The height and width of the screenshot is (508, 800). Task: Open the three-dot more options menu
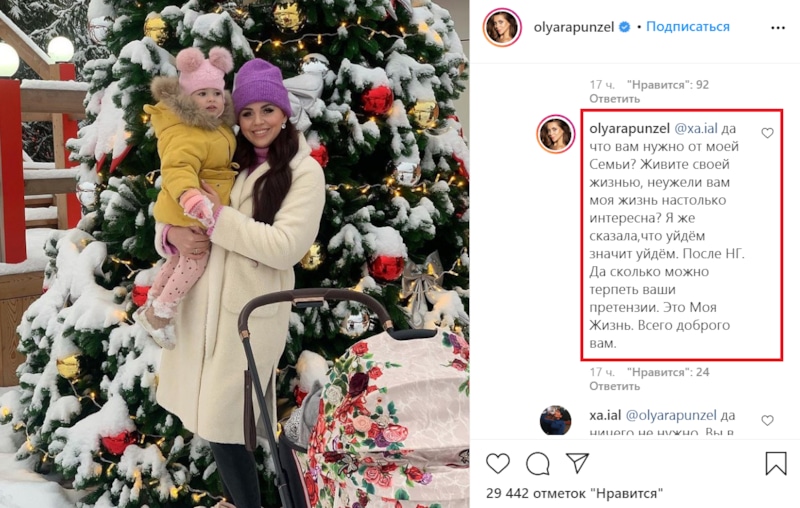tap(778, 28)
